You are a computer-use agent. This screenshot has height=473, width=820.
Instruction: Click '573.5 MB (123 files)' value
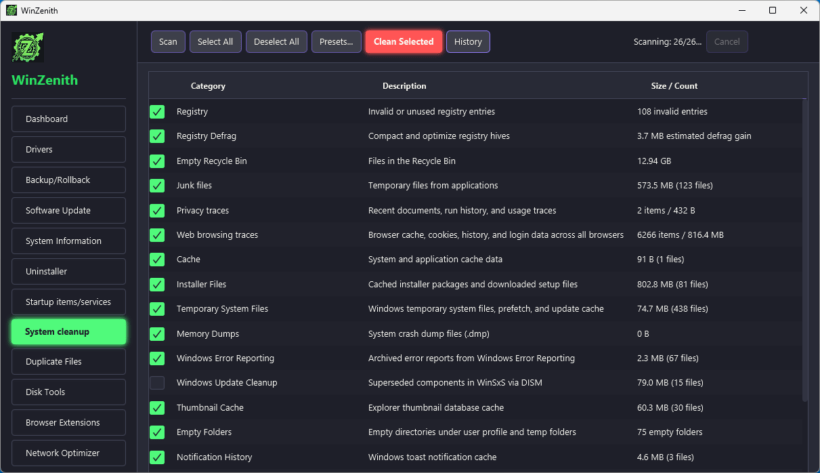[x=675, y=185]
